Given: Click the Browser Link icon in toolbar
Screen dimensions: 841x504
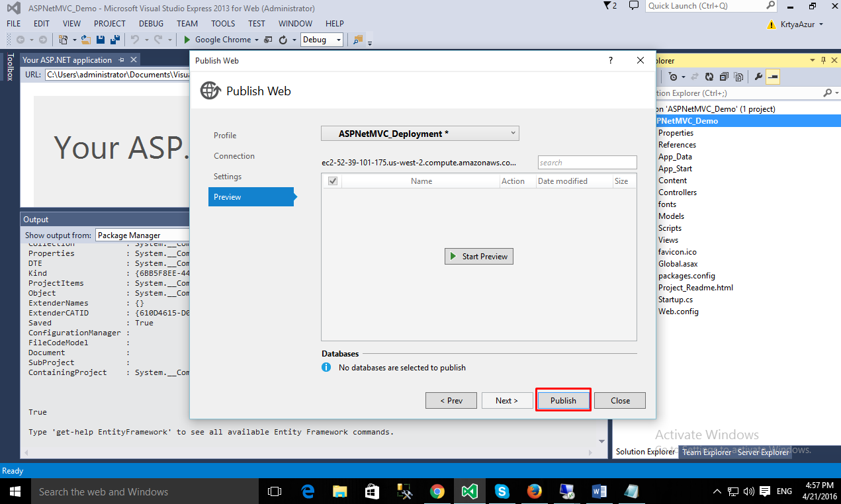Looking at the screenshot, I should tap(269, 40).
